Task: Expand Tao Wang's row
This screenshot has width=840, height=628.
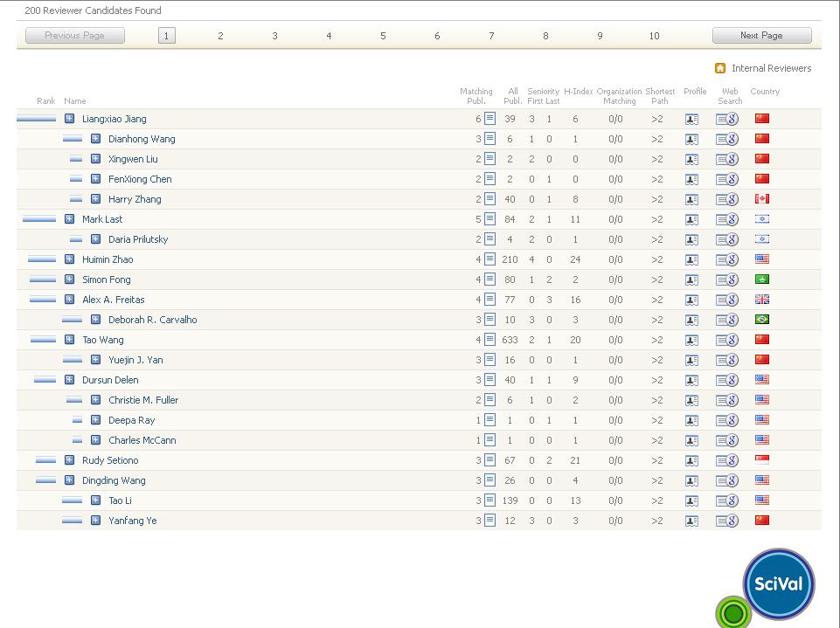Action: click(x=69, y=340)
